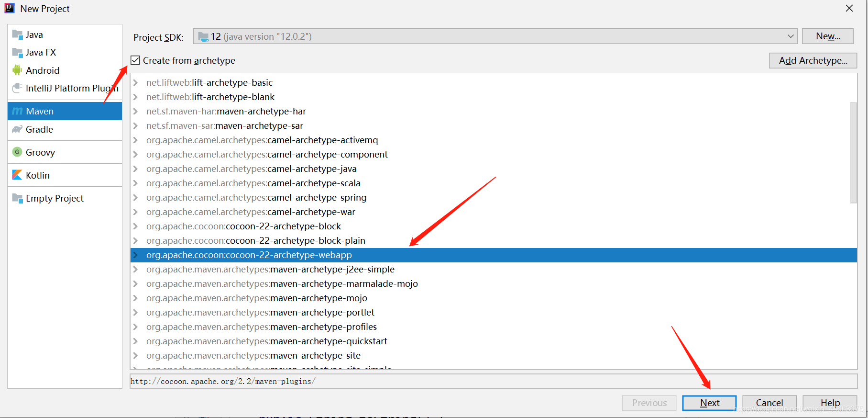Viewport: 868px width, 418px height.
Task: Select Kotlin project type
Action: coord(65,175)
